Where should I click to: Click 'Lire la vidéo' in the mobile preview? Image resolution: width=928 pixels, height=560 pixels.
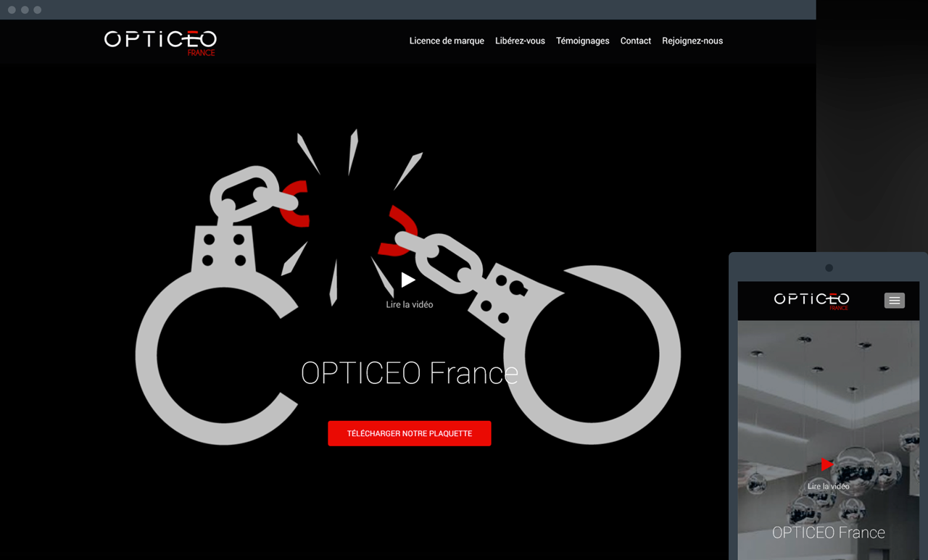pos(828,486)
